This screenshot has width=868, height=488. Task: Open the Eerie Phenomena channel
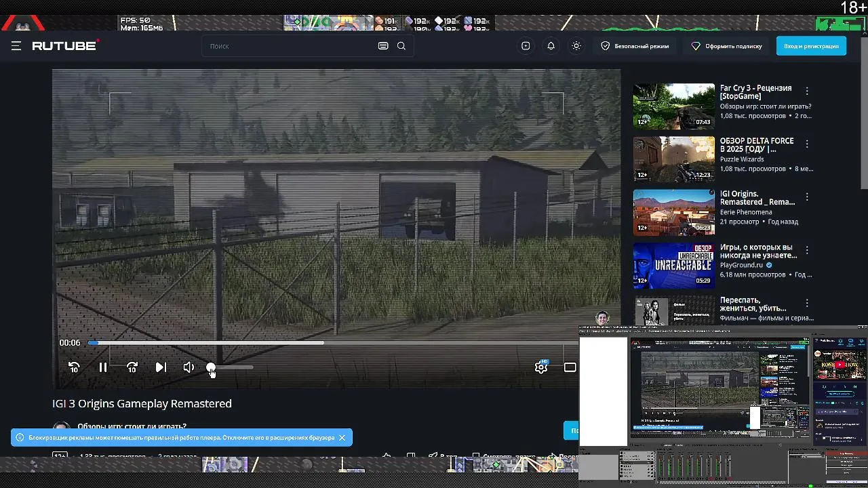point(746,212)
